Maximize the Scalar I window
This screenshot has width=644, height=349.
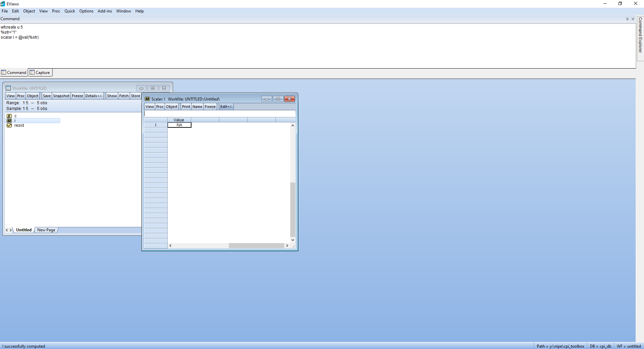click(278, 99)
